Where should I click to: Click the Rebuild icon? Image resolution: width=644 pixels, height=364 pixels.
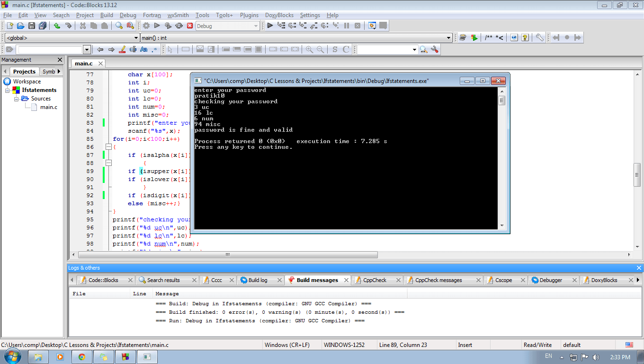click(x=179, y=26)
